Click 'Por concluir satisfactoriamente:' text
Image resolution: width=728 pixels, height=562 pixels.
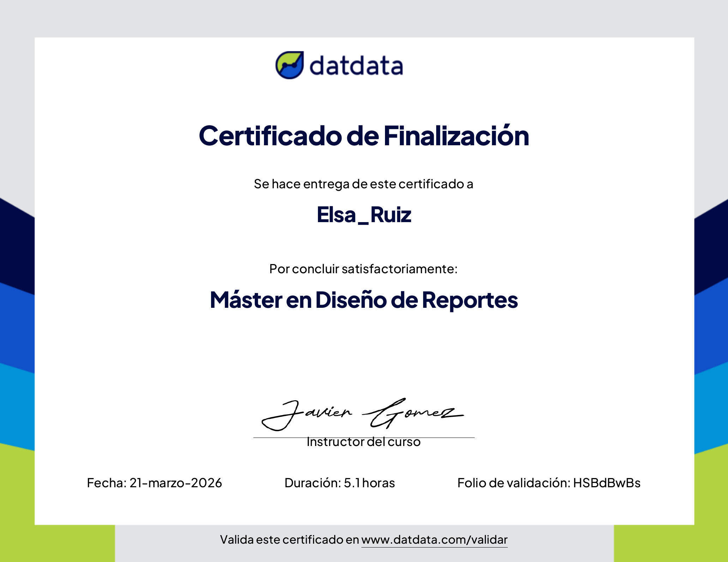[x=363, y=269]
